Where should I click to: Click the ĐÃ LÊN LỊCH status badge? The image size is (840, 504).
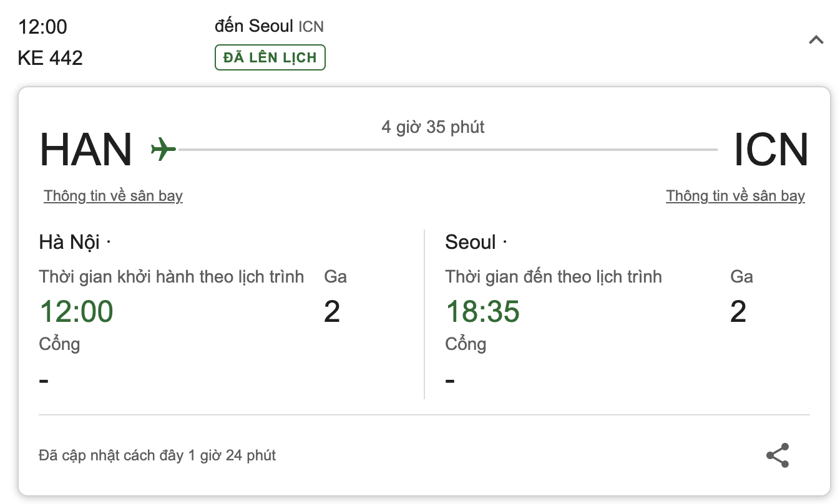click(270, 57)
